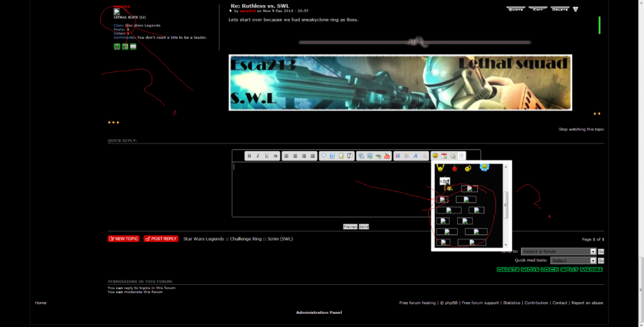
Task: Toggle underline formatting in quick reply
Action: (267, 156)
